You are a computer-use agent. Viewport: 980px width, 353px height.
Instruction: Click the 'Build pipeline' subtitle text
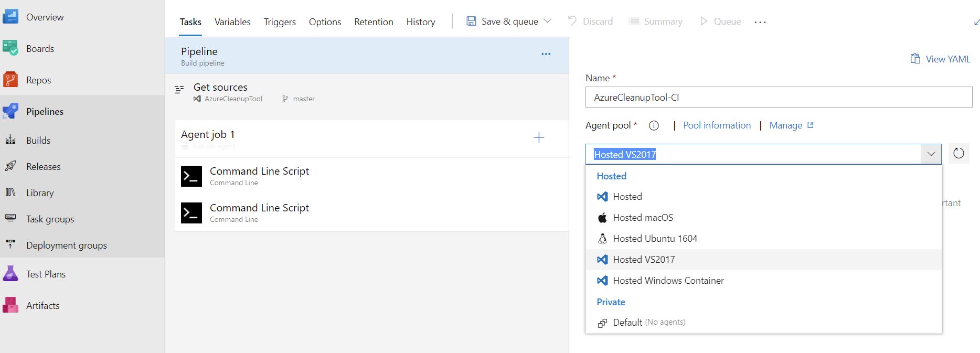point(203,63)
